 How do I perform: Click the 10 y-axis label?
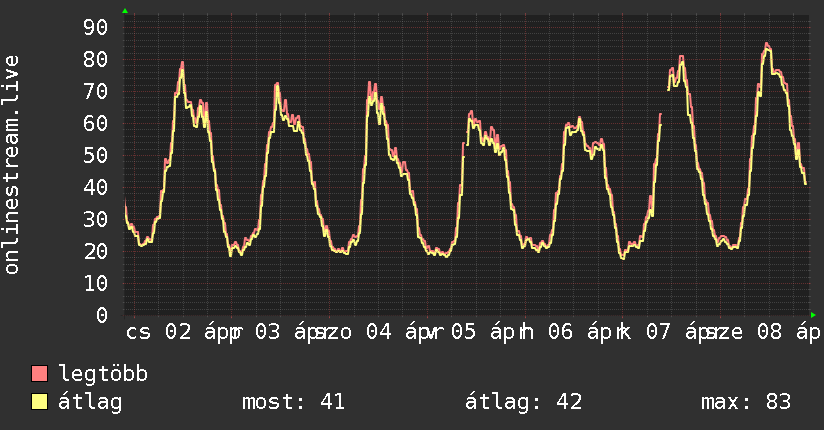click(95, 283)
